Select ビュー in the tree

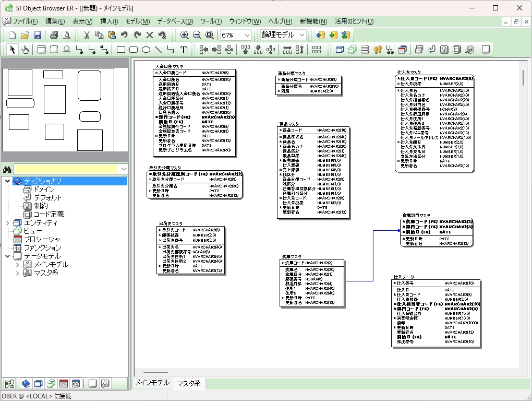point(33,231)
